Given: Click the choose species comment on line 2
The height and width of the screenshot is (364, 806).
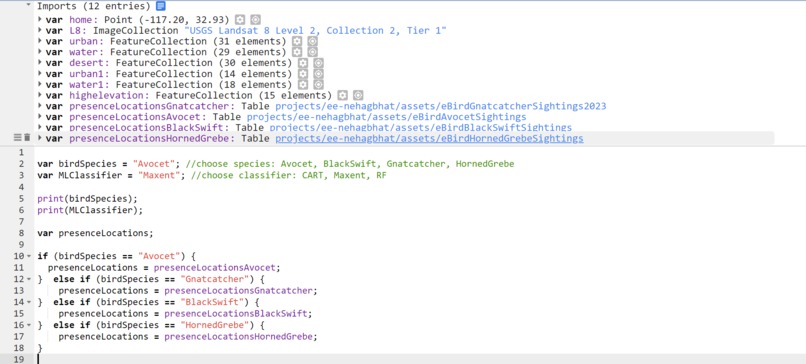Looking at the screenshot, I should coord(350,163).
